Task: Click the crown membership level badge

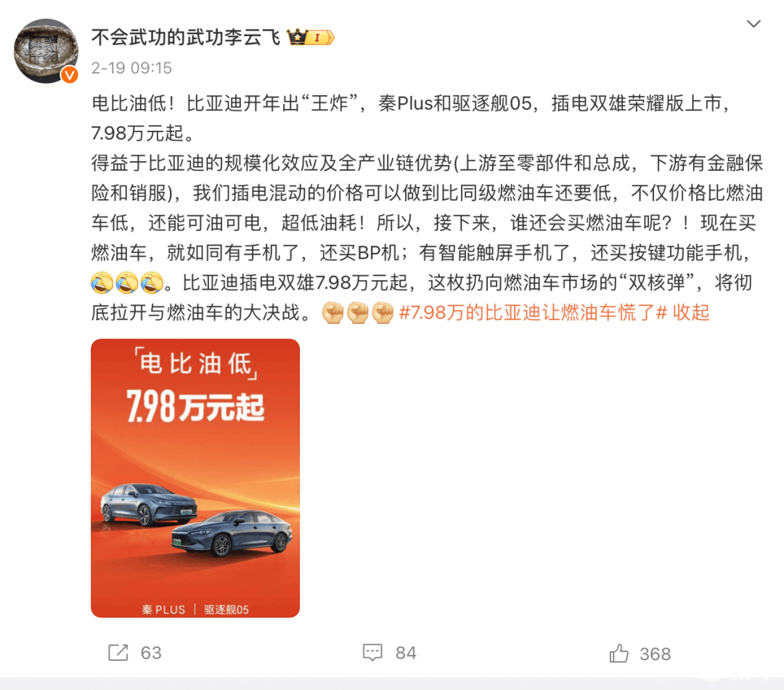Action: click(x=311, y=37)
